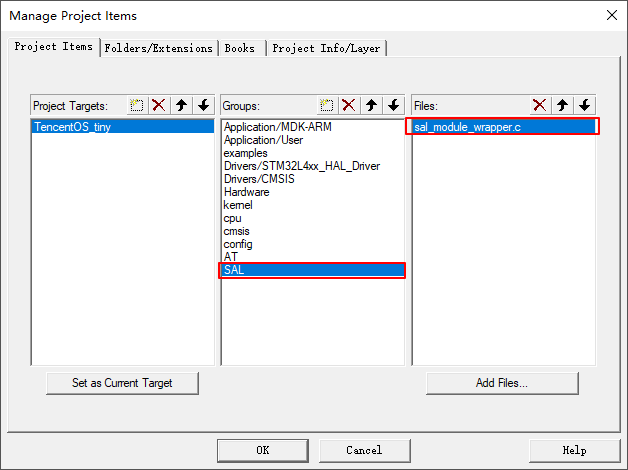Select the config group

pyautogui.click(x=312, y=244)
